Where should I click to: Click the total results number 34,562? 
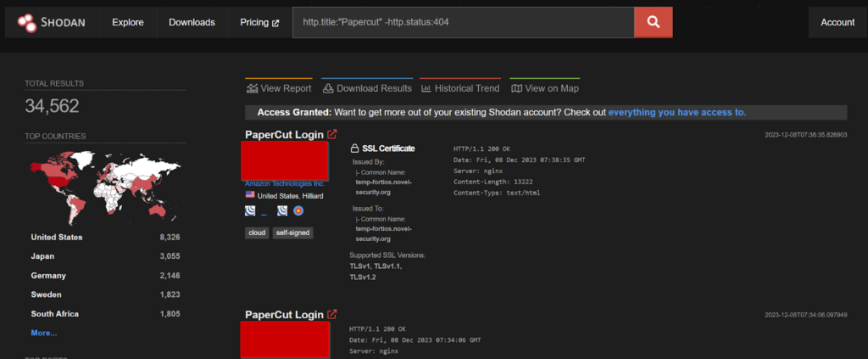tap(52, 106)
